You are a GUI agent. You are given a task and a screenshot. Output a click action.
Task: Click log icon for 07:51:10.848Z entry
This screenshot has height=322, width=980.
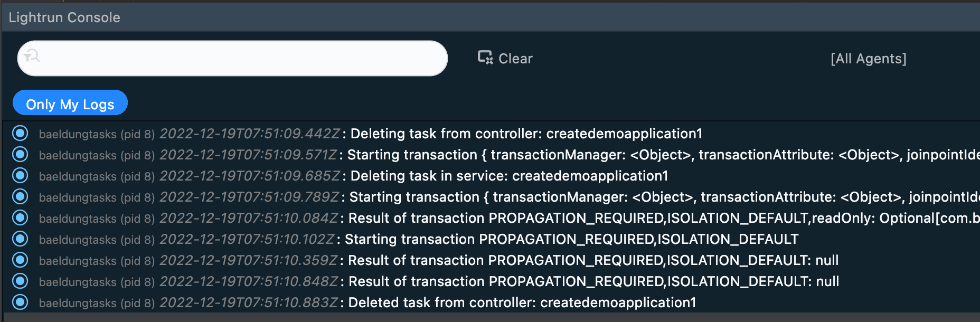[x=20, y=281]
